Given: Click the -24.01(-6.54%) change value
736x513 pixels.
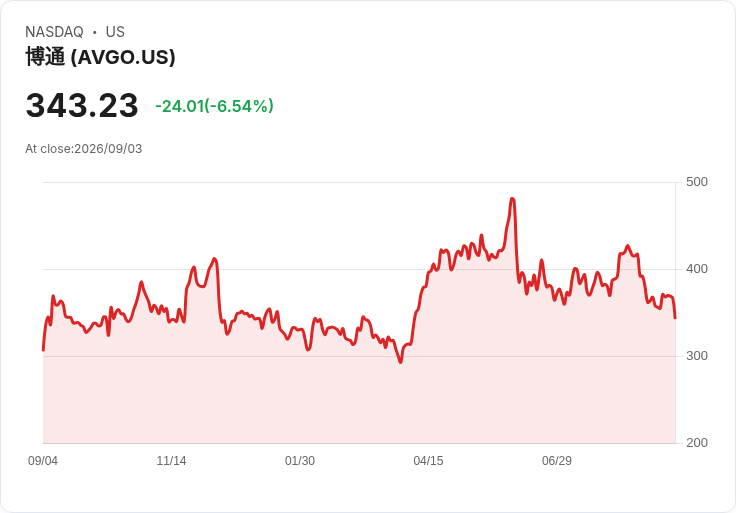Looking at the screenshot, I should tap(214, 106).
